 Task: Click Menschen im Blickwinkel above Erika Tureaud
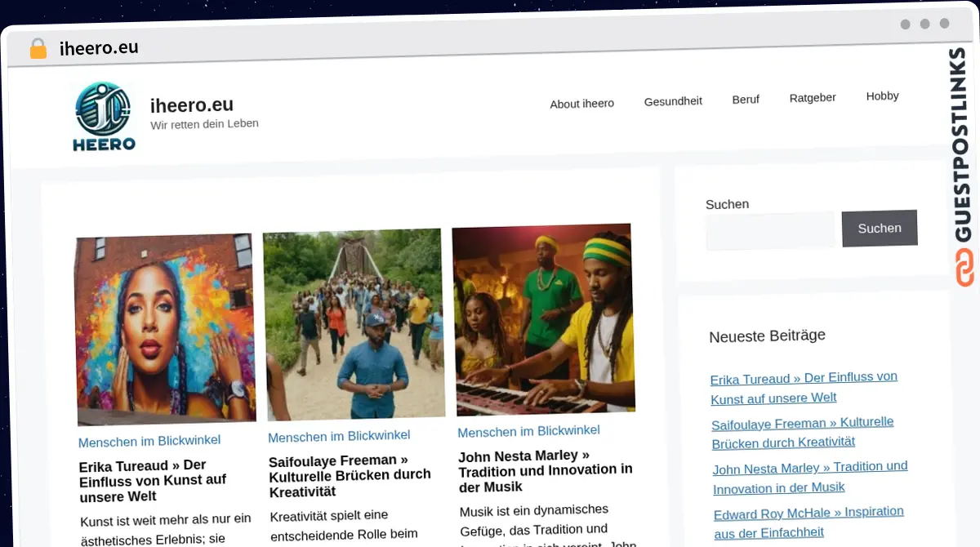coord(149,441)
